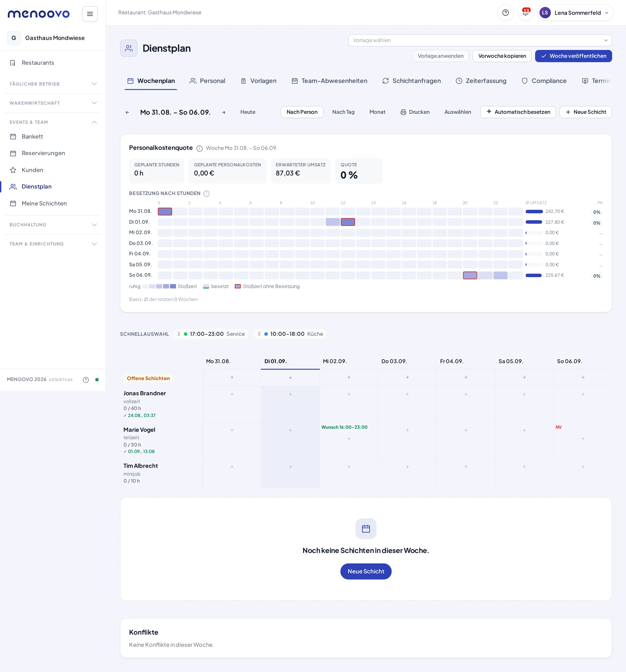Add shift for Marie Vogel on Fr 04.09.
This screenshot has width=626, height=672.
[x=466, y=430]
